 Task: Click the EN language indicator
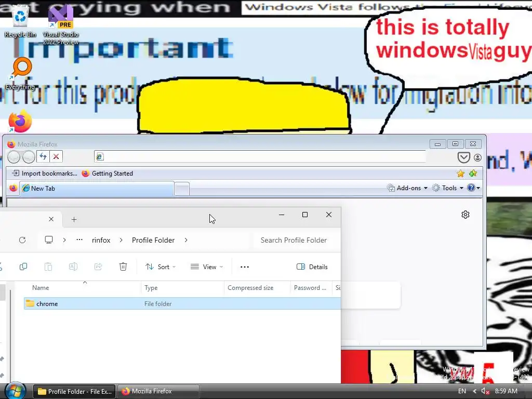pyautogui.click(x=462, y=391)
